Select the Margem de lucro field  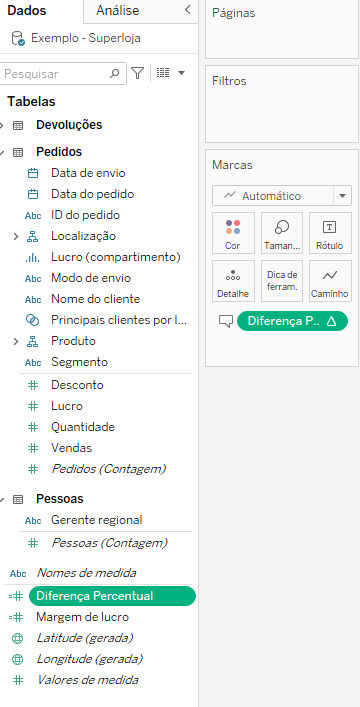coord(83,617)
